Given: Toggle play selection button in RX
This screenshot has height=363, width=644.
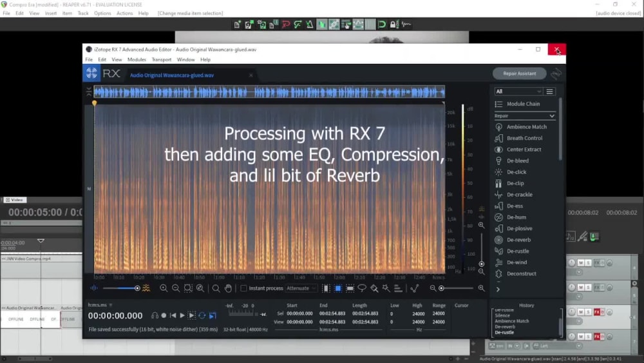Looking at the screenshot, I should tap(191, 316).
